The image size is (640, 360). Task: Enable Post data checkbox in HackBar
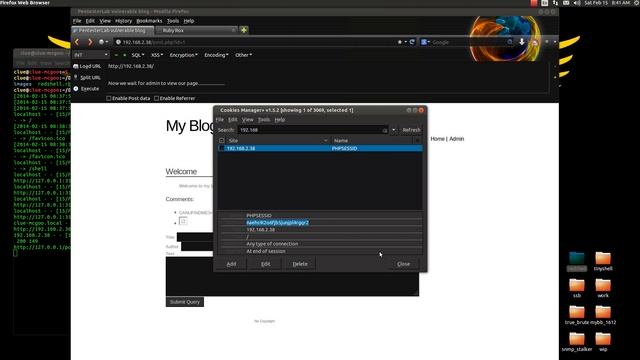(x=109, y=98)
